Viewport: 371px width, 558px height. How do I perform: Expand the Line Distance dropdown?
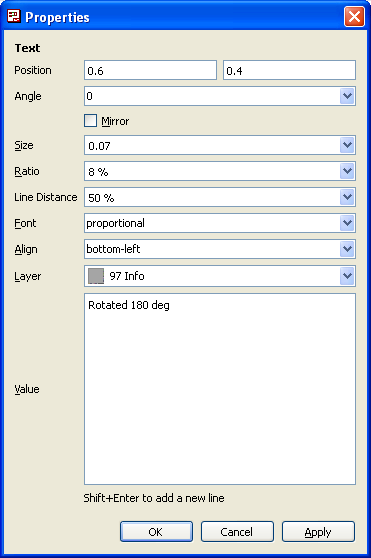tap(347, 197)
